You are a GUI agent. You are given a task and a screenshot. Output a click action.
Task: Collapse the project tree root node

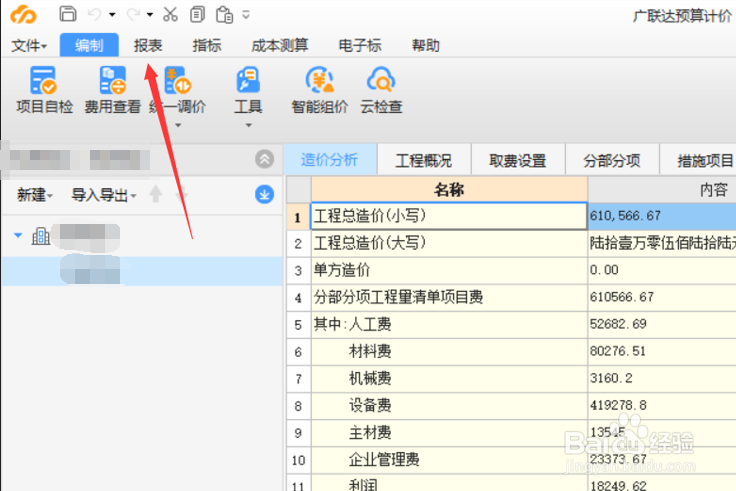pyautogui.click(x=18, y=235)
